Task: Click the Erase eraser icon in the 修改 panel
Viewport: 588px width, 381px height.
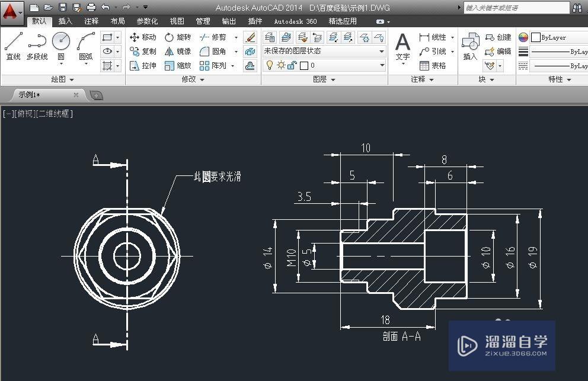Action: point(250,37)
